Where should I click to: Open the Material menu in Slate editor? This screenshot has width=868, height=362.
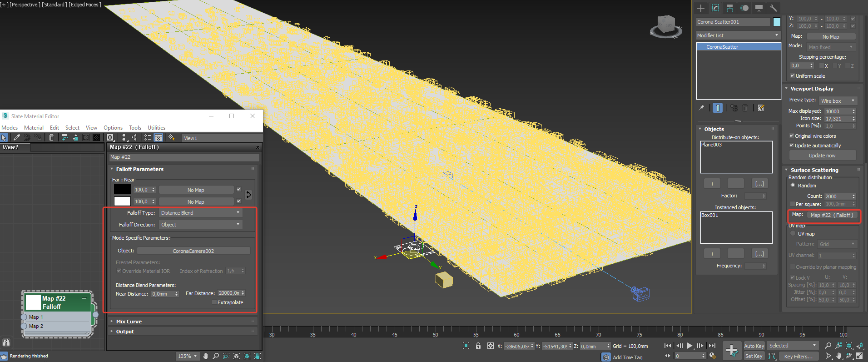click(34, 128)
